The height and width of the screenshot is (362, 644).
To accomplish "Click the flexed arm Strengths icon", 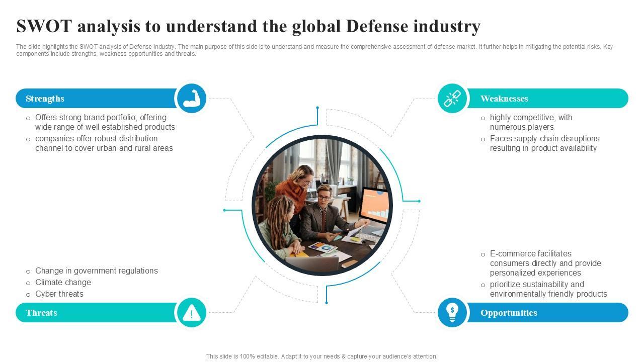I will [191, 98].
